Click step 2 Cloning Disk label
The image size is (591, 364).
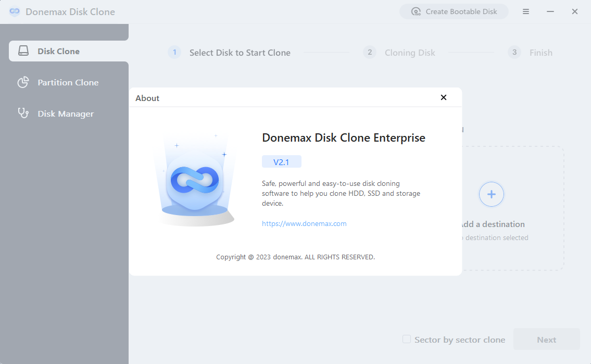(x=410, y=53)
